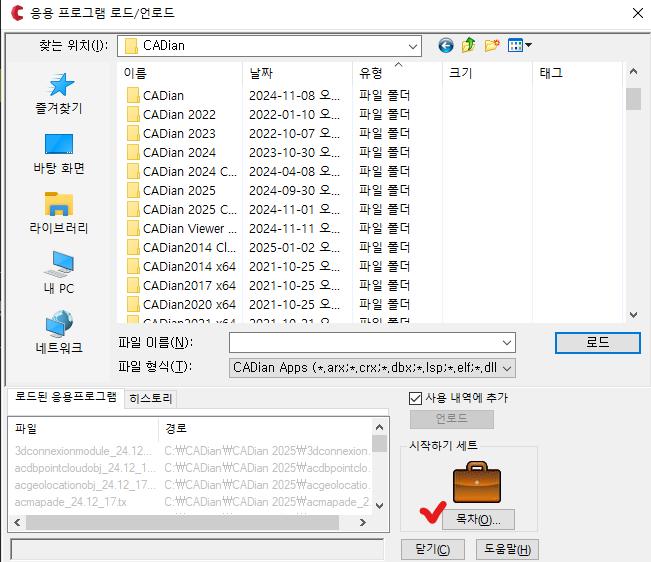Open the view menu icon
Screen dimensions: 651x562
coord(519,46)
